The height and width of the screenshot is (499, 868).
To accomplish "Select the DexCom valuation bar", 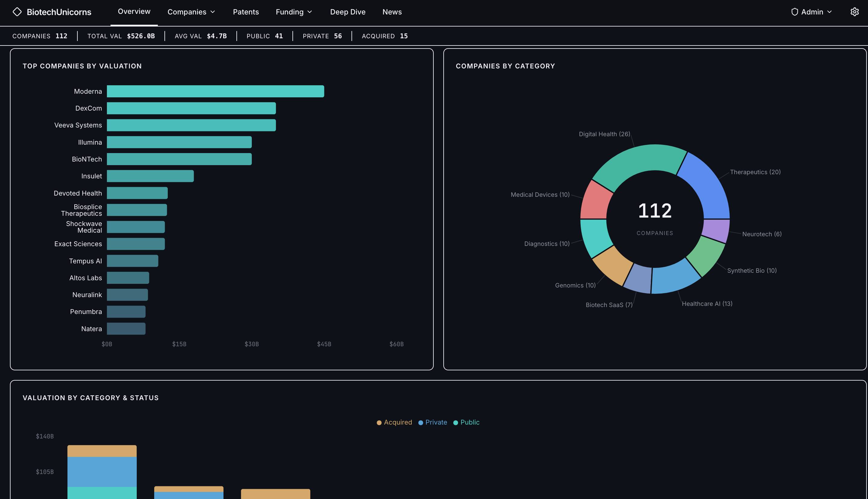I will (191, 108).
